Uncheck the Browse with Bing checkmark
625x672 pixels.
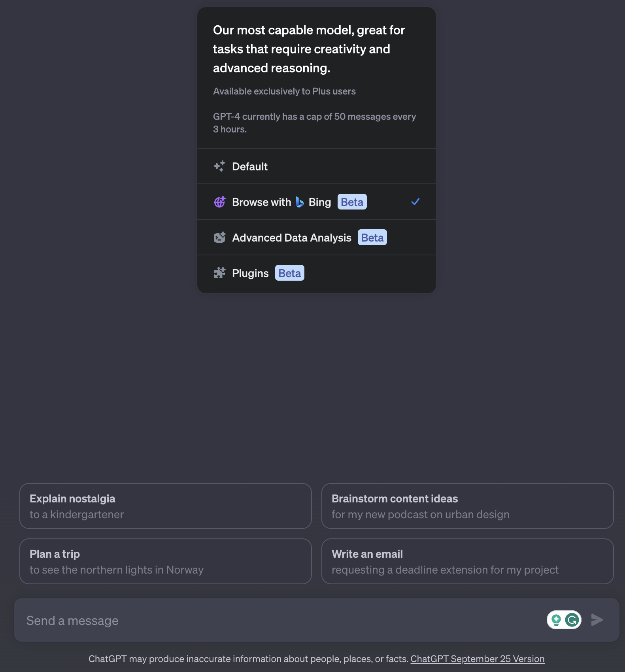click(x=415, y=202)
